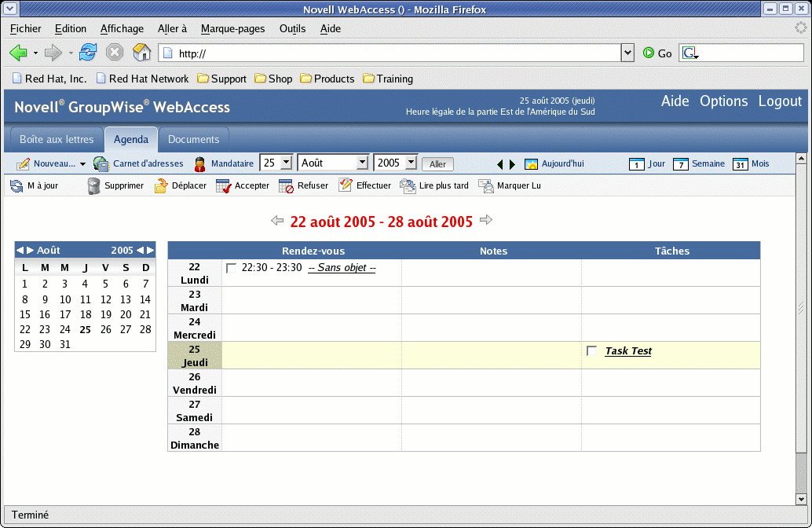Click the Google search input field
The width and height of the screenshot is (812, 528).
tap(751, 53)
